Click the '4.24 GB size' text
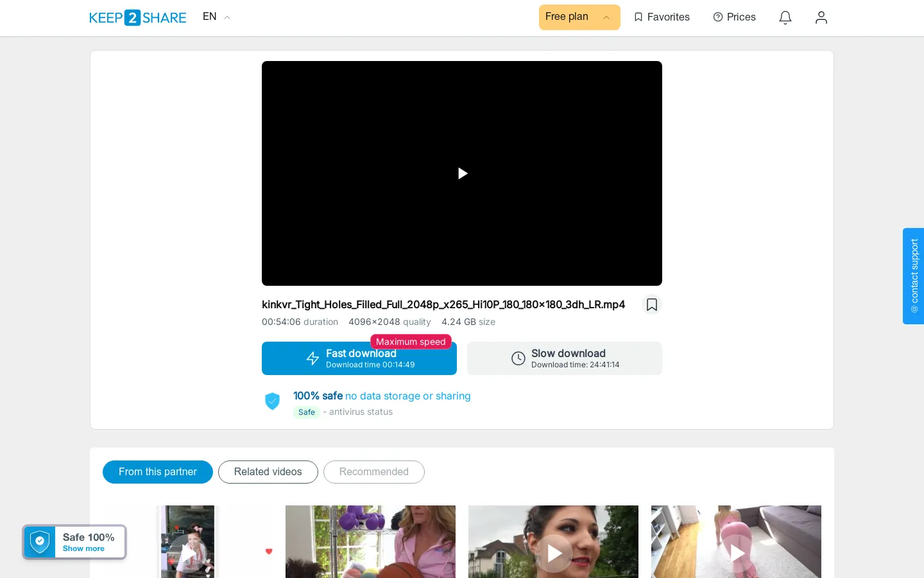924x578 pixels. (x=468, y=322)
